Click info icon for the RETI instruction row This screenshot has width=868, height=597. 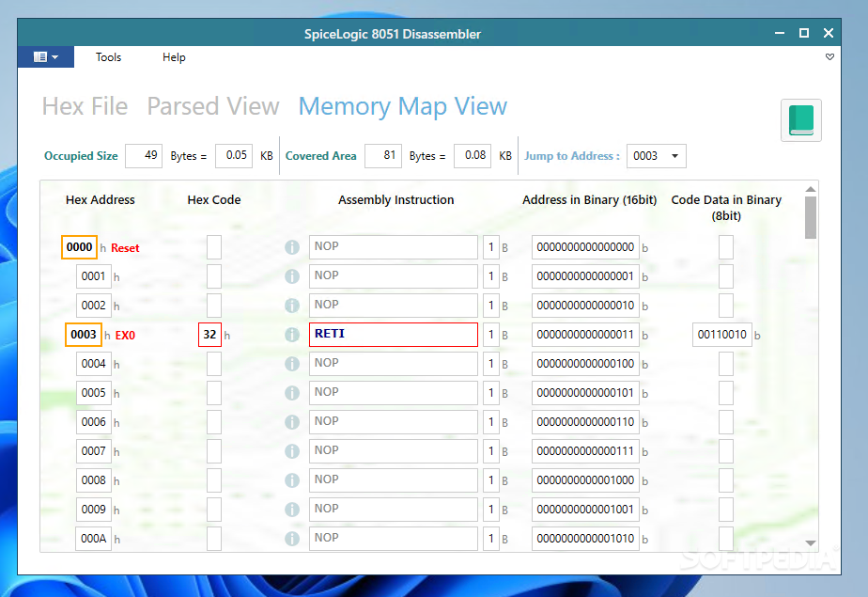point(292,335)
